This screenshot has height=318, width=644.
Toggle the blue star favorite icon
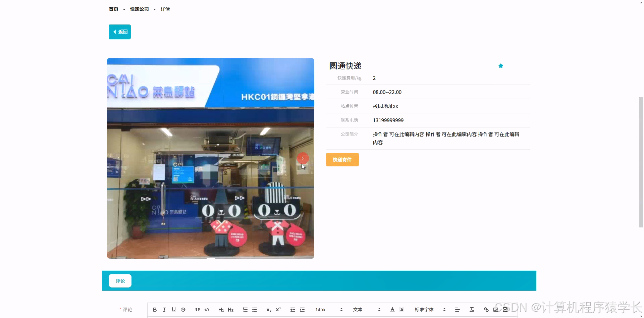(500, 66)
